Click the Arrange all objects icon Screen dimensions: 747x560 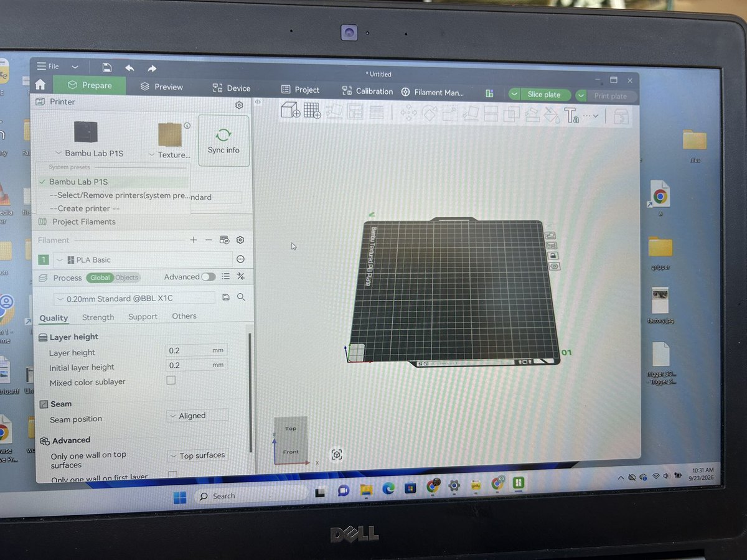point(355,112)
